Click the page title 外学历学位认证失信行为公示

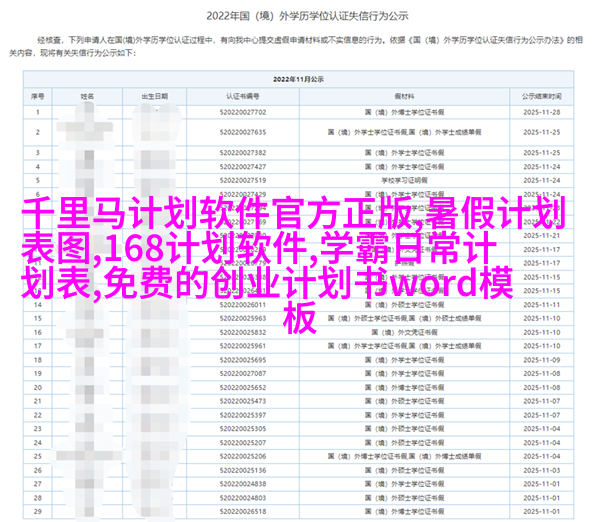[x=300, y=16]
